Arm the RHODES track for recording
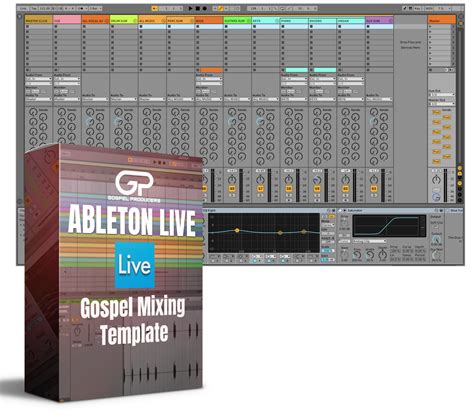This screenshot has height=414, width=474. (317, 200)
